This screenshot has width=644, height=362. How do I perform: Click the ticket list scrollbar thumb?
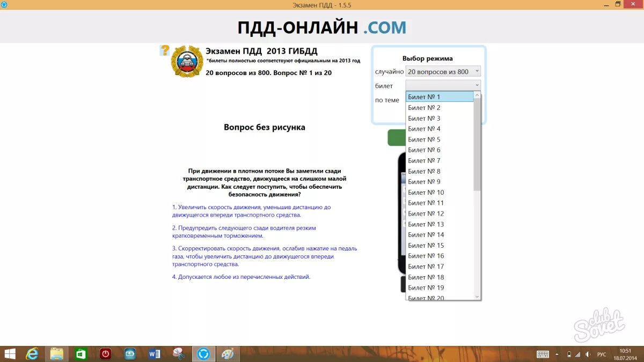click(x=477, y=145)
